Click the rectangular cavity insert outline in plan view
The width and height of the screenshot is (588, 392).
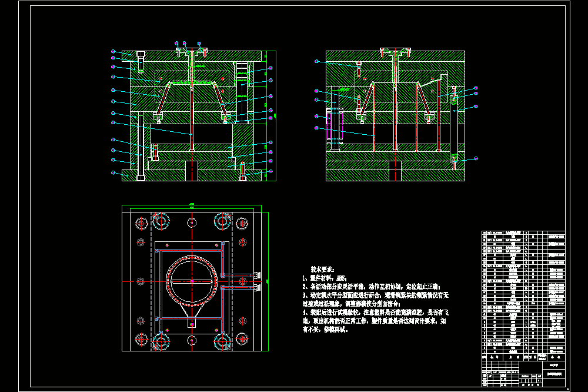[192, 288]
